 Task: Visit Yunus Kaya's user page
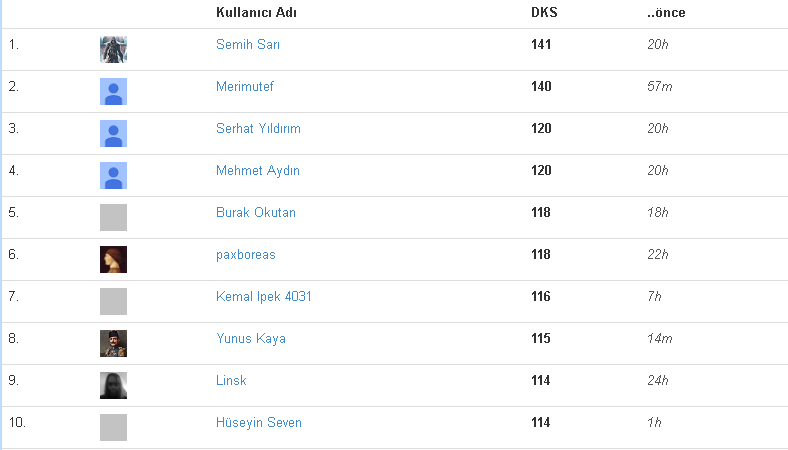tap(250, 339)
